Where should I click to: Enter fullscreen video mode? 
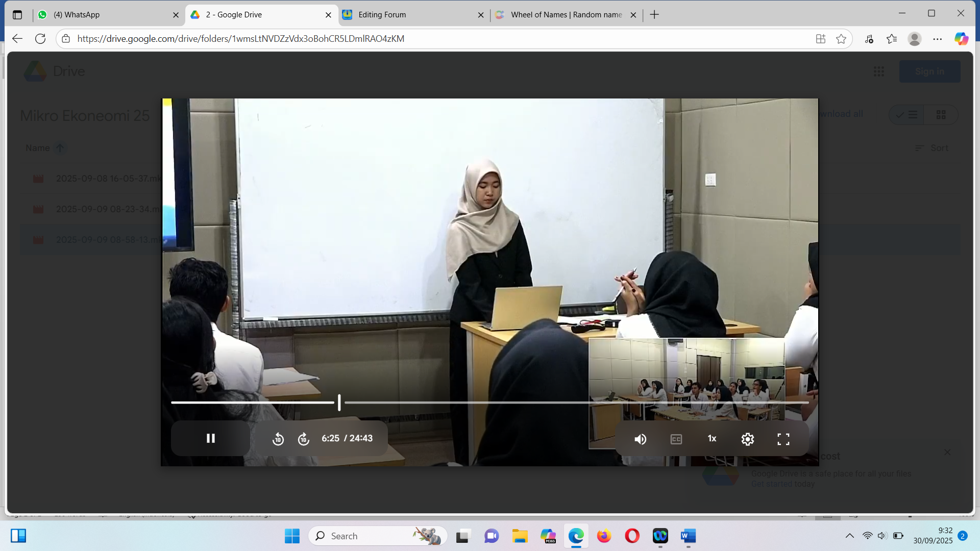point(783,439)
